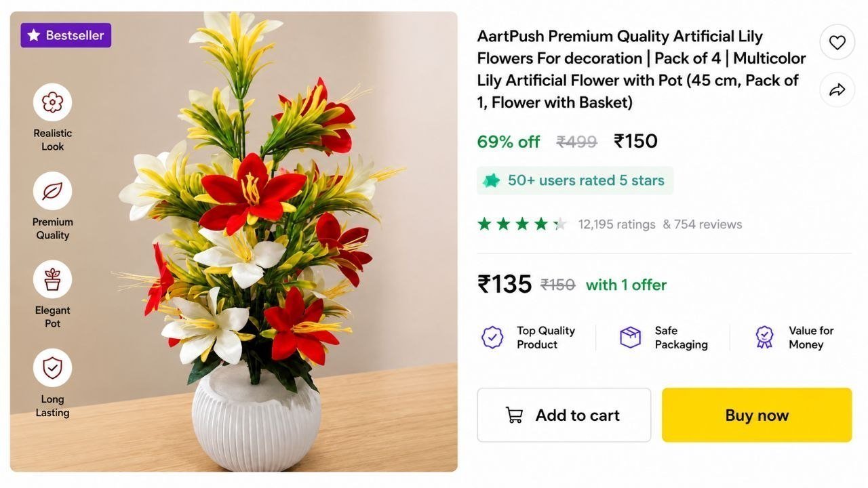
Task: Click the share arrow icon
Action: click(837, 89)
